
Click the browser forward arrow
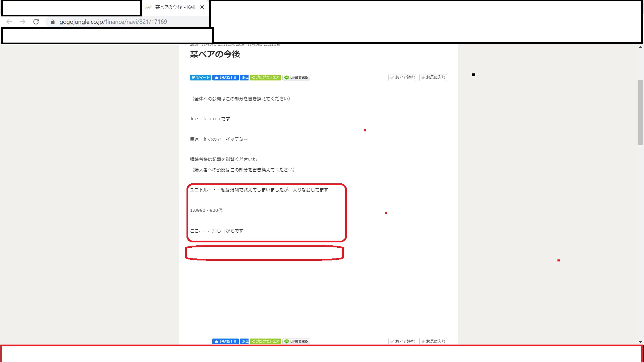[x=22, y=22]
